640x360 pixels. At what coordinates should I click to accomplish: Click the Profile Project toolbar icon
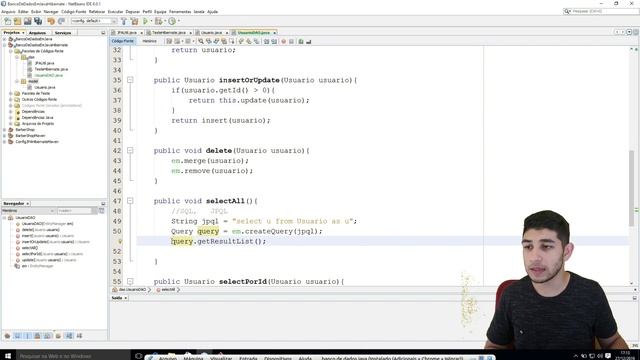[x=172, y=21]
